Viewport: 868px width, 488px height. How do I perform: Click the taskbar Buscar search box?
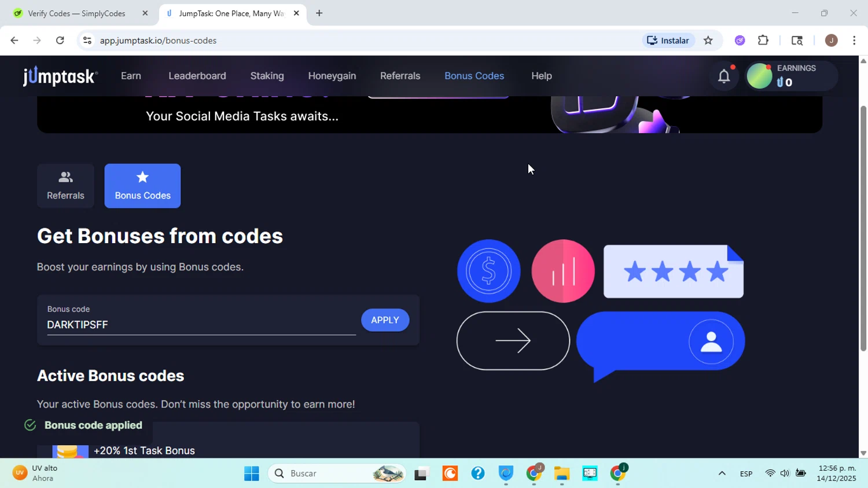pyautogui.click(x=337, y=474)
